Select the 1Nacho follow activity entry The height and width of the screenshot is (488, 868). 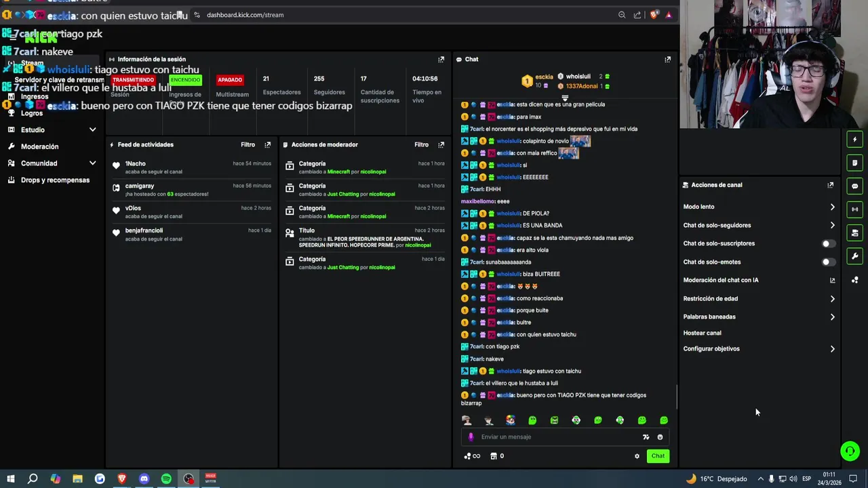point(193,167)
